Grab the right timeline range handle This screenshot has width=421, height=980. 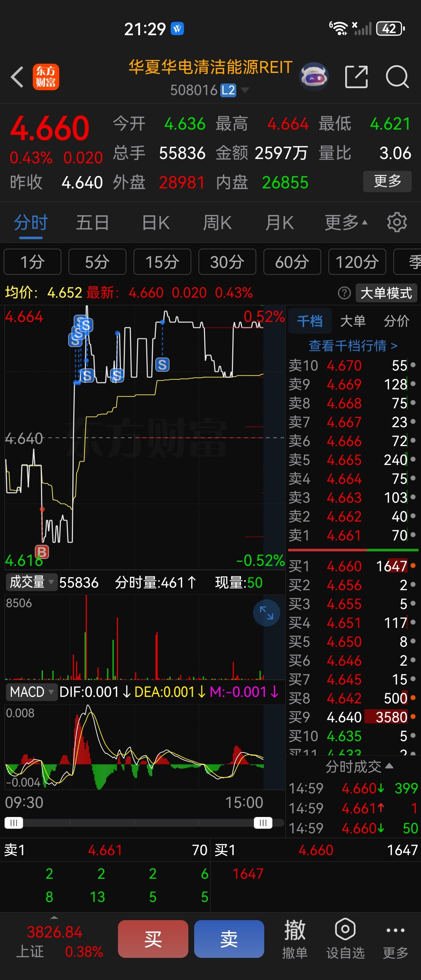pos(263,823)
